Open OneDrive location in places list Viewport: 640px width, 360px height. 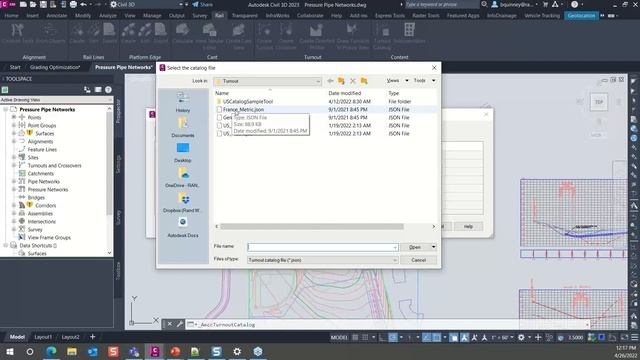click(183, 177)
